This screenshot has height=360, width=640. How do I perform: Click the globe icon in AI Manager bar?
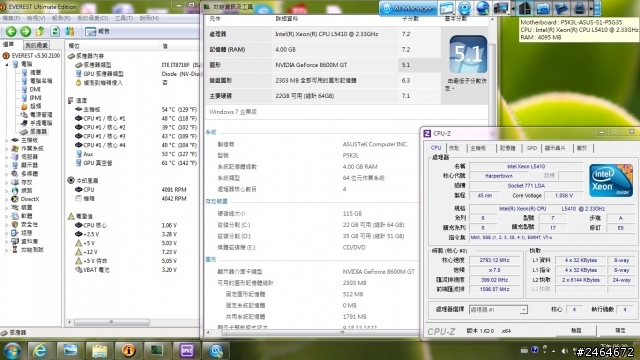click(x=483, y=8)
